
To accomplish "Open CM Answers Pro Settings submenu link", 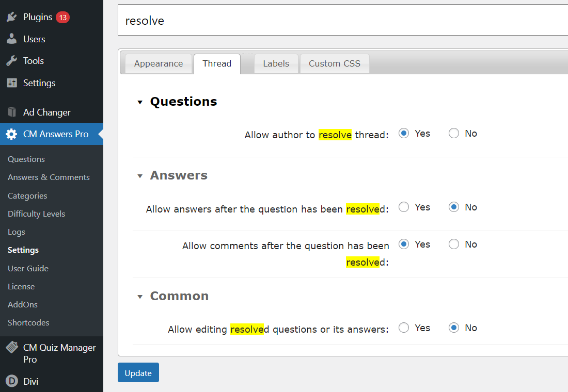I will 23,250.
